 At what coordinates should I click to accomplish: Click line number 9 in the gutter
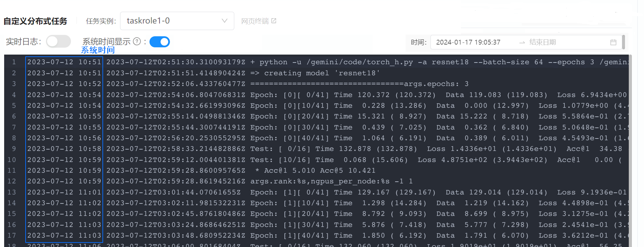[14, 149]
